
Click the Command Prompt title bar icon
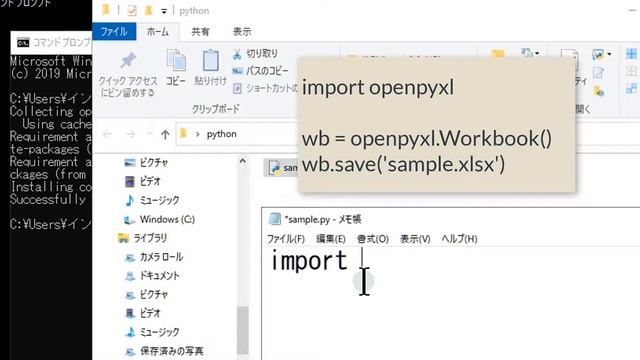[x=23, y=42]
